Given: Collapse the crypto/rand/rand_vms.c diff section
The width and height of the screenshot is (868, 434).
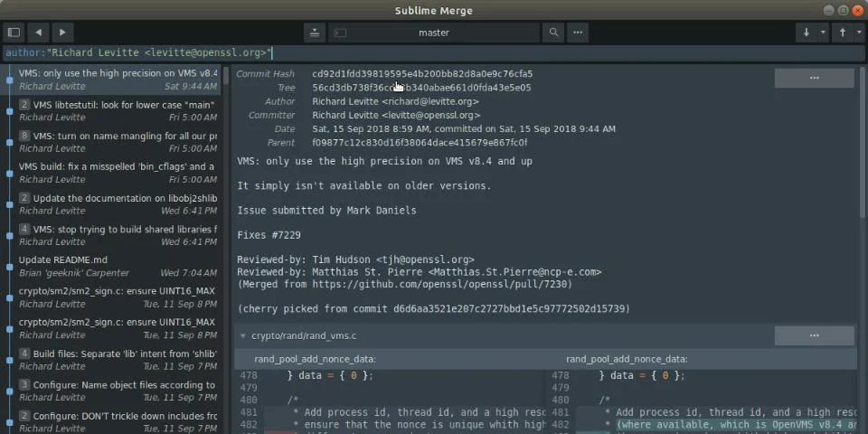Looking at the screenshot, I should click(243, 336).
